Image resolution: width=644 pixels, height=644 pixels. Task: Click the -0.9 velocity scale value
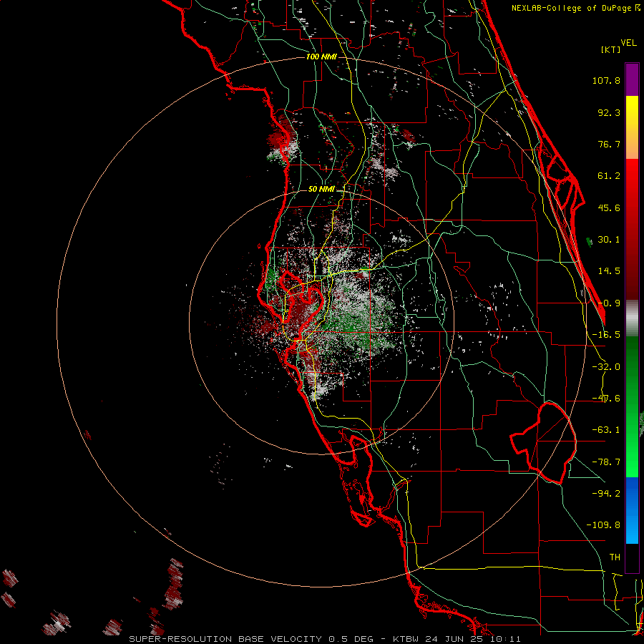(x=609, y=303)
